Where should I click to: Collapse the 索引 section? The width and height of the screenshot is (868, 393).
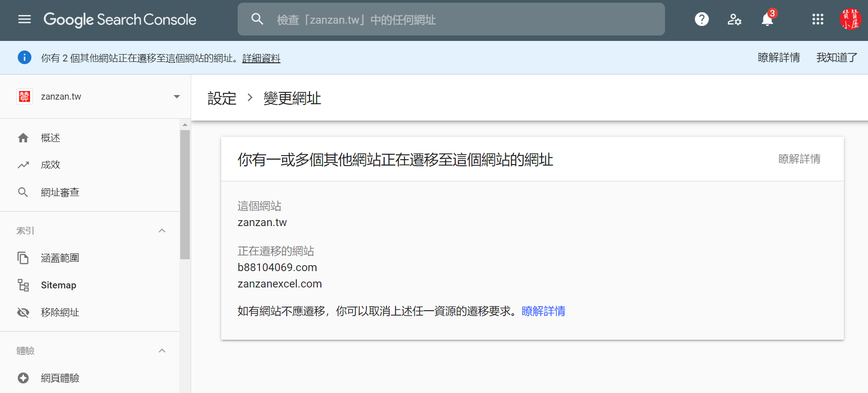[x=162, y=231]
